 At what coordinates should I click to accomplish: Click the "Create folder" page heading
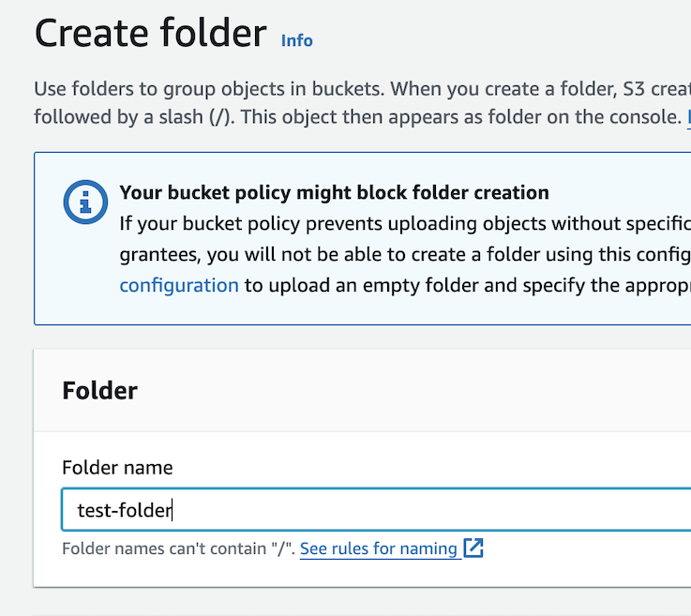(x=150, y=34)
